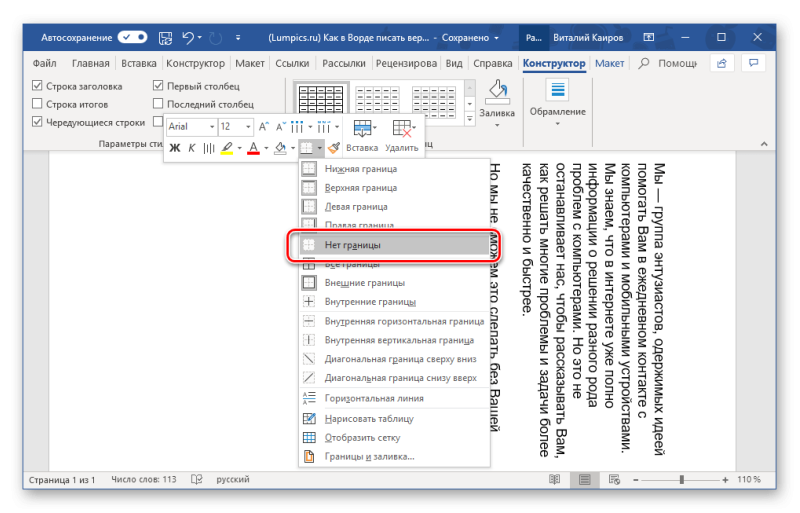Select Нижняя граница menu item
Screen dimensions: 800x513
[394, 168]
